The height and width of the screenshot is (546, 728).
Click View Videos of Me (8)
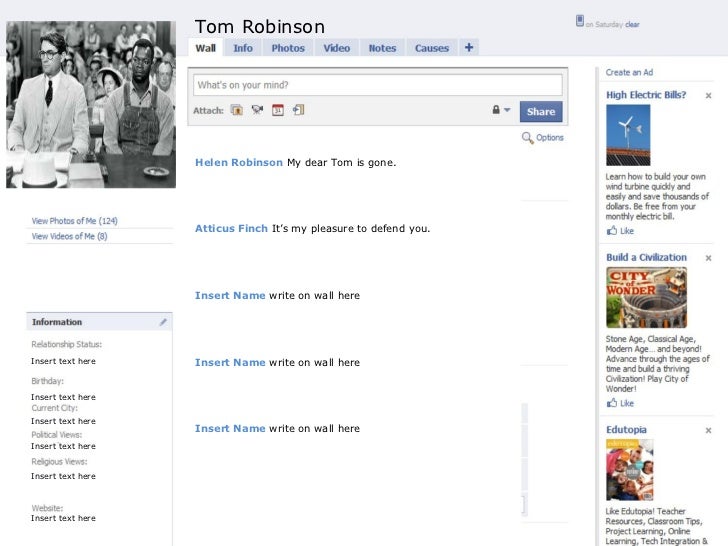pyautogui.click(x=69, y=236)
